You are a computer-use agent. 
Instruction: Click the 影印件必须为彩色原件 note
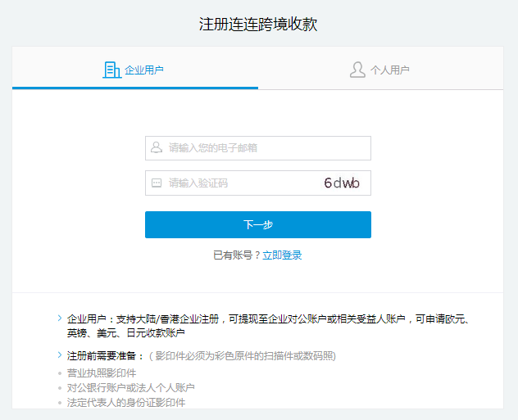point(243,355)
